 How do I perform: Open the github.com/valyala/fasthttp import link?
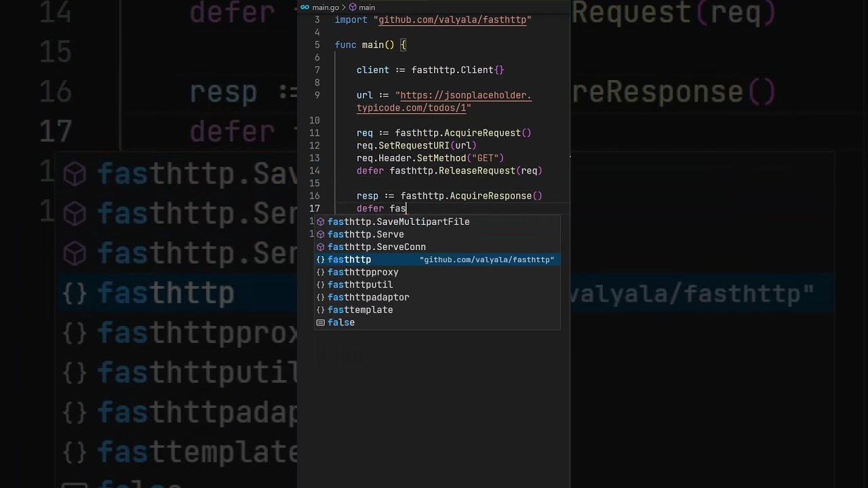pos(452,20)
